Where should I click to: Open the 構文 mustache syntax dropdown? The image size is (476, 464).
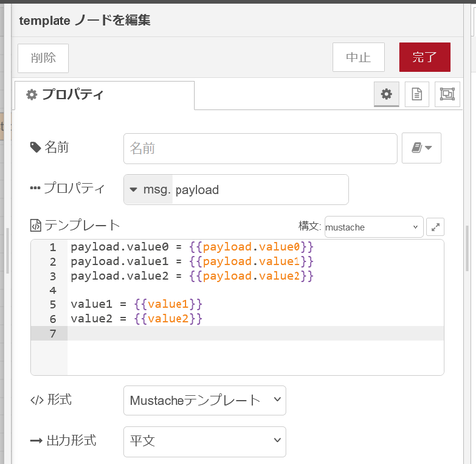click(x=374, y=227)
